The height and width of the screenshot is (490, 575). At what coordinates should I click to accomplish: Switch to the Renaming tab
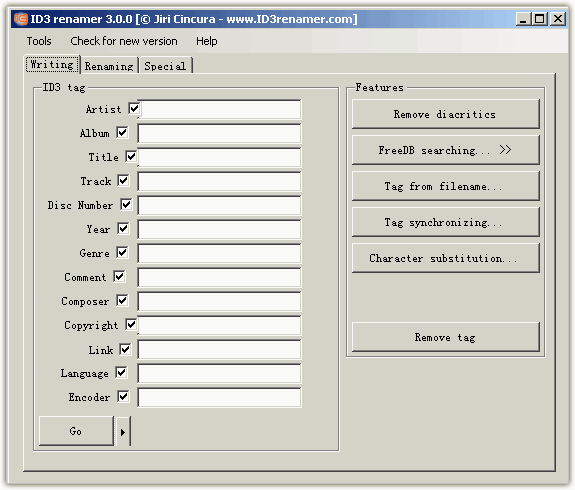tap(109, 66)
